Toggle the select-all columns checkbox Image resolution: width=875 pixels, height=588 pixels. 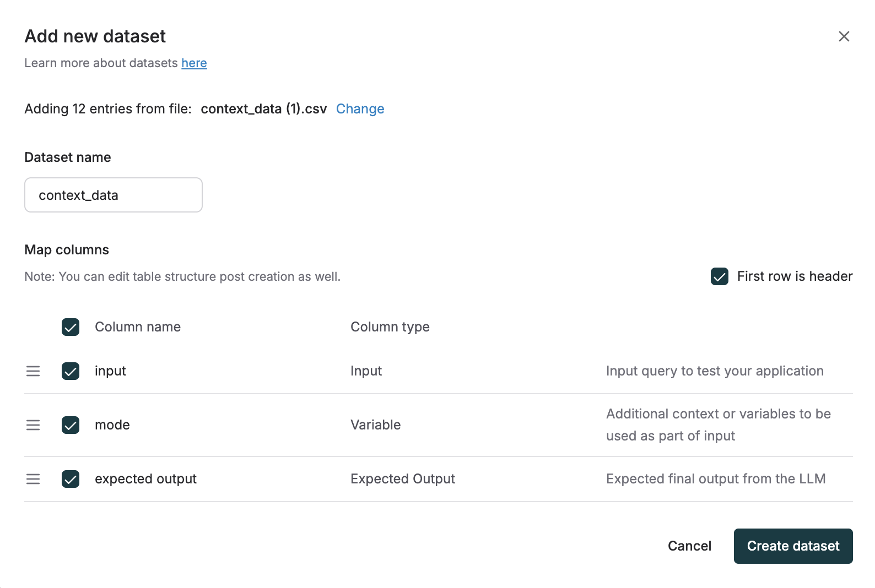pyautogui.click(x=70, y=327)
